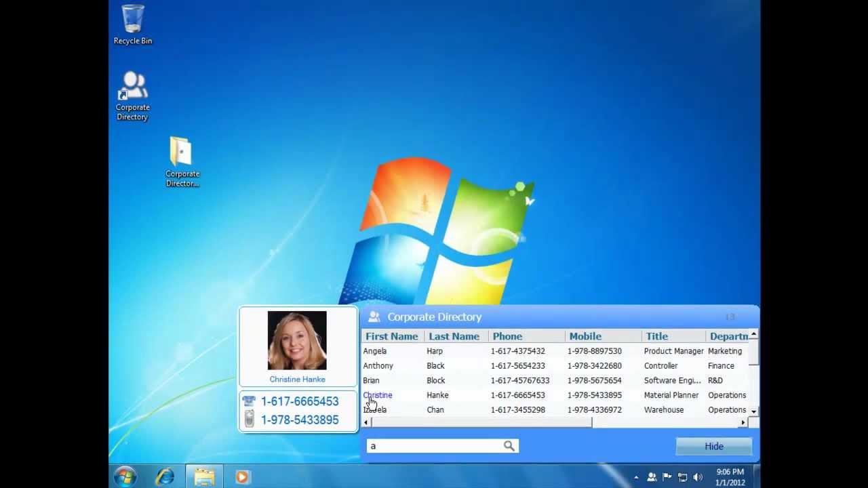Click the Block last name cell
868x488 pixels.
[x=435, y=381]
